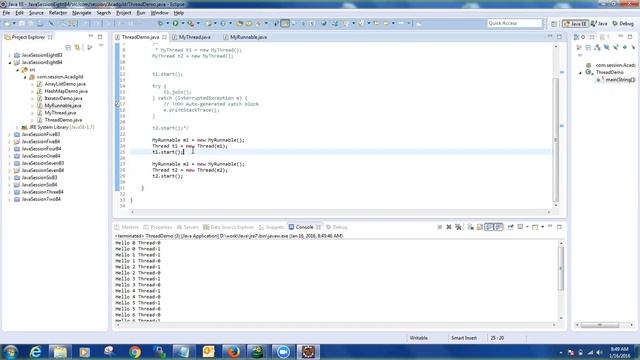Open the Debug tab beside Console
Image resolution: width=640 pixels, height=360 pixels.
click(x=337, y=227)
